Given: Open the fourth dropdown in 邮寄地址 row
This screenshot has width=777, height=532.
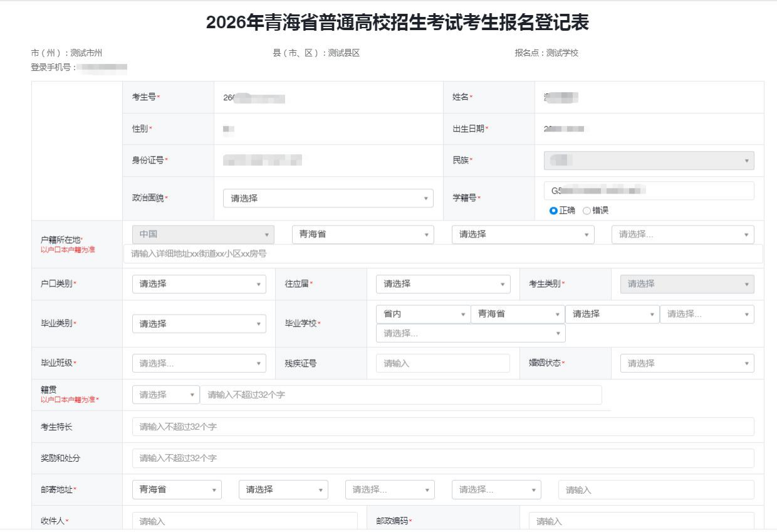Looking at the screenshot, I should (496, 489).
